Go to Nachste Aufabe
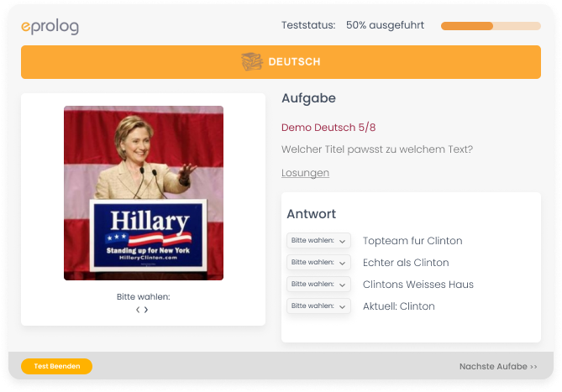The height and width of the screenshot is (392, 562). coord(498,367)
